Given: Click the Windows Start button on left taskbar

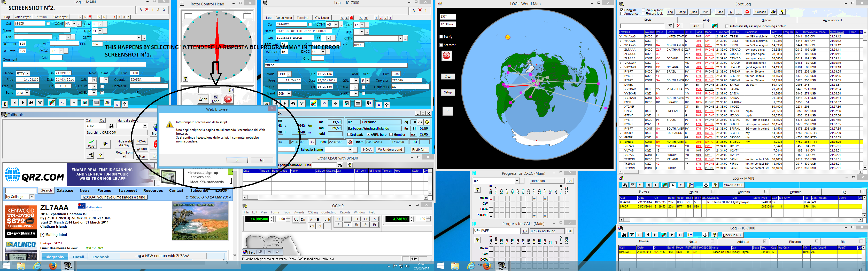Looking at the screenshot, I should 6,266.
